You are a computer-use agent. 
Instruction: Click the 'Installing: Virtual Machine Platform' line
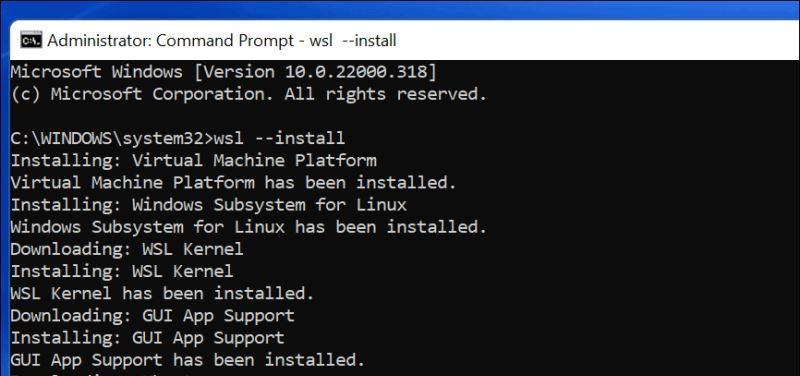[193, 161]
